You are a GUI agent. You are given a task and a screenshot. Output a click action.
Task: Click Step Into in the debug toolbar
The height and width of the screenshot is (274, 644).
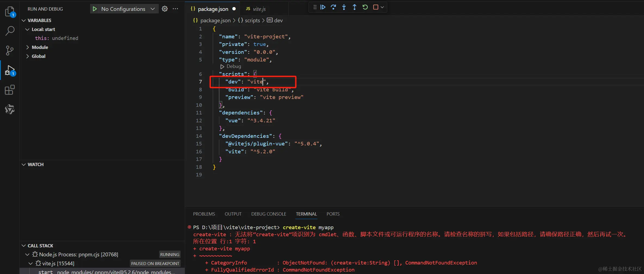pos(344,7)
